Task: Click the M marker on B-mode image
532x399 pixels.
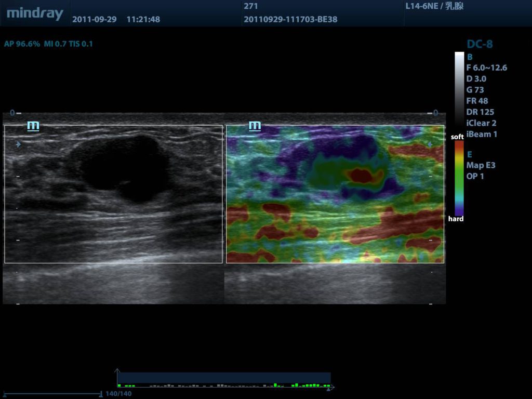Action: [x=33, y=126]
